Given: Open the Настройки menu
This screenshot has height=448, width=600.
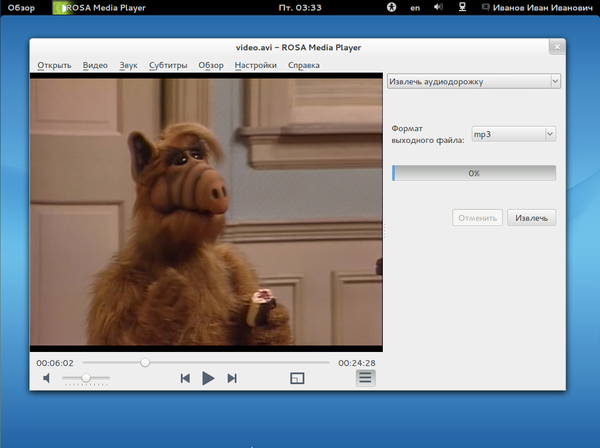Looking at the screenshot, I should click(256, 65).
